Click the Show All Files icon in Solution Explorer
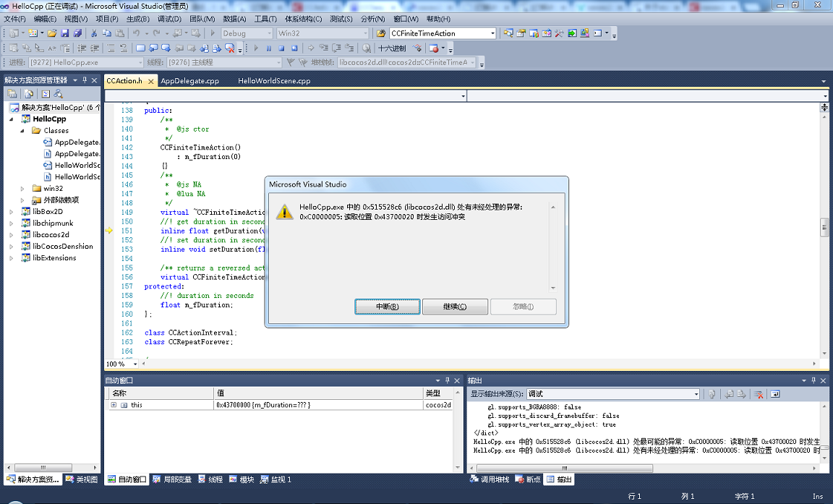Viewport: 833px width, 504px height. 29,93
